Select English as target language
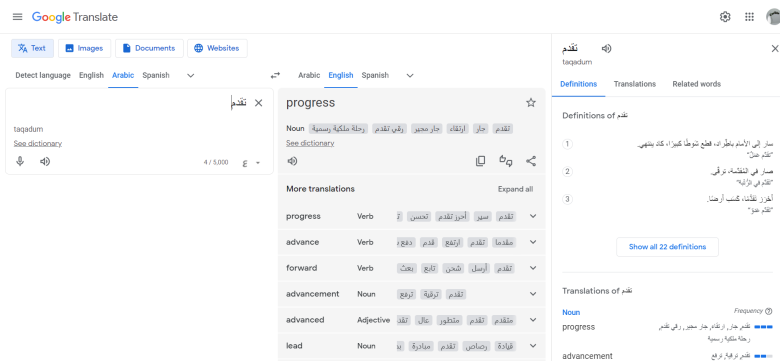780x361 pixels. [x=341, y=76]
